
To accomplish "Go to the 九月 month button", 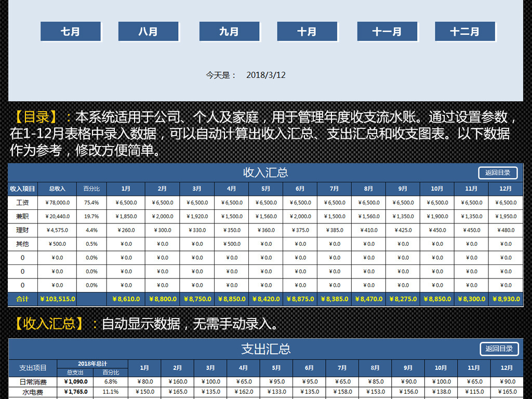I will [x=229, y=32].
